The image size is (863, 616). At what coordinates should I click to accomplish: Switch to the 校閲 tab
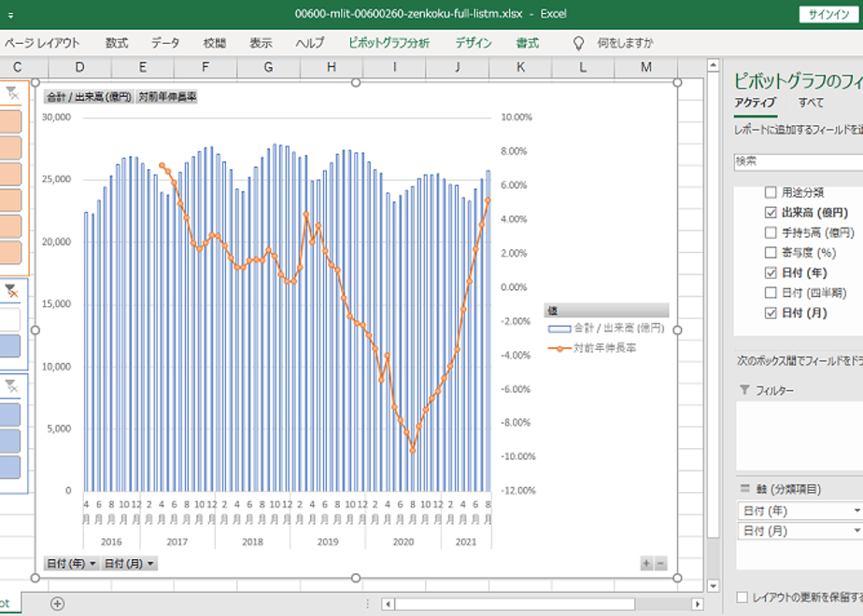click(214, 43)
